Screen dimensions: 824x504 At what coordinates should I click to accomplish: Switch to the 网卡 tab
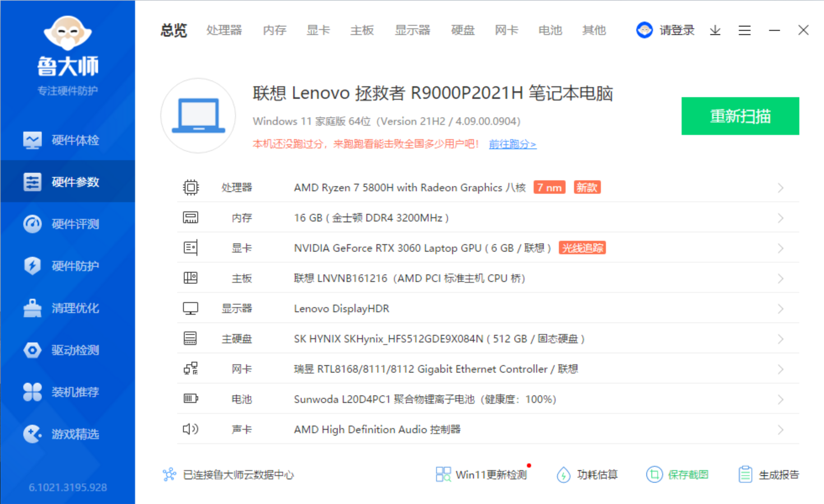pos(507,30)
